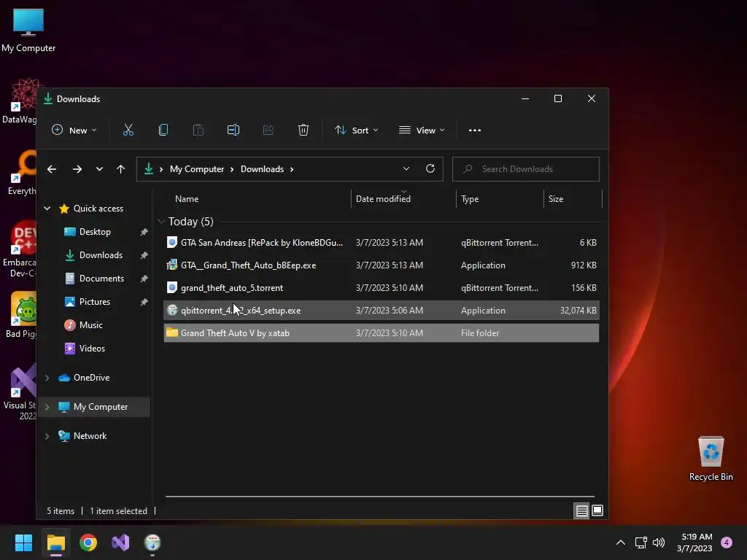The image size is (747, 560).
Task: Click the Delete trash icon
Action: click(x=303, y=130)
